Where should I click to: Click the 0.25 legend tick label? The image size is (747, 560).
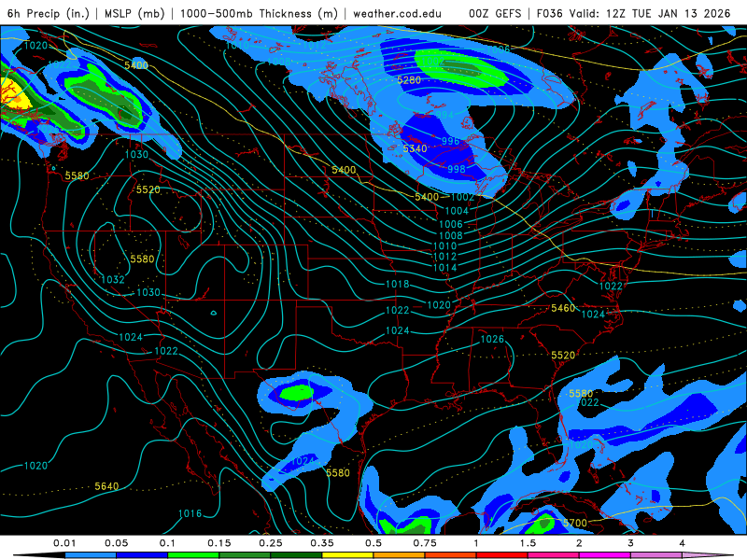(x=270, y=543)
